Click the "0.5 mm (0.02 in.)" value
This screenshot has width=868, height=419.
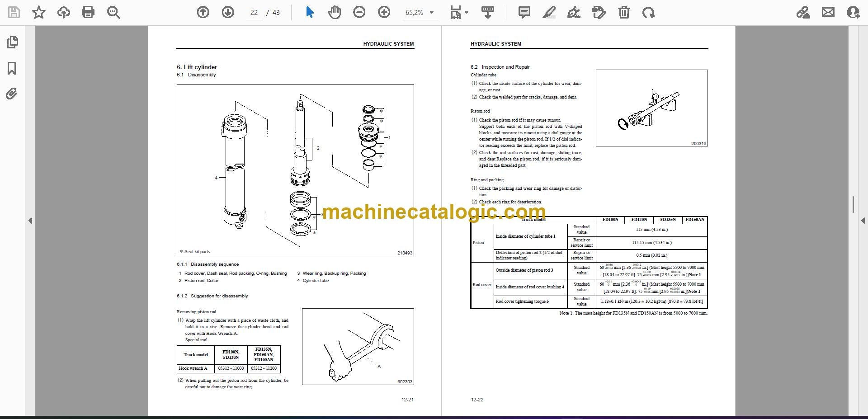651,255
